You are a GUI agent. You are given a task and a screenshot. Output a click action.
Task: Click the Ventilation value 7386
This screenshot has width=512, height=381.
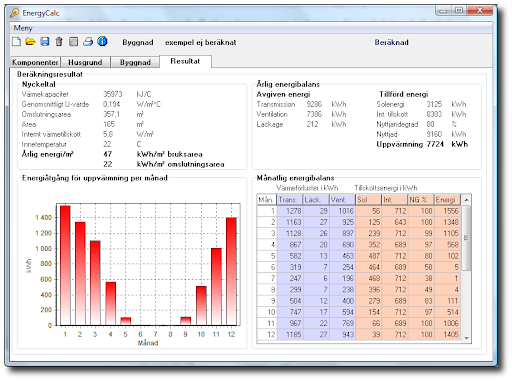314,114
